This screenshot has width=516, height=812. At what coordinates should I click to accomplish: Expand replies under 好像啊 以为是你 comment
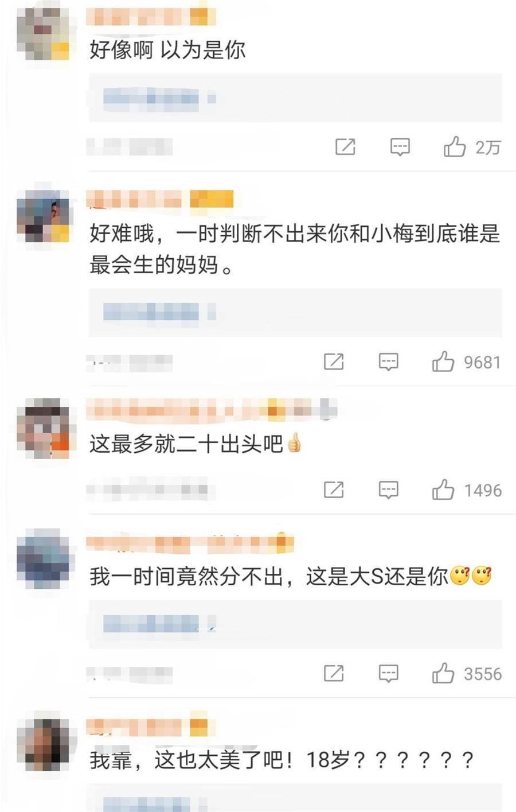point(295,98)
